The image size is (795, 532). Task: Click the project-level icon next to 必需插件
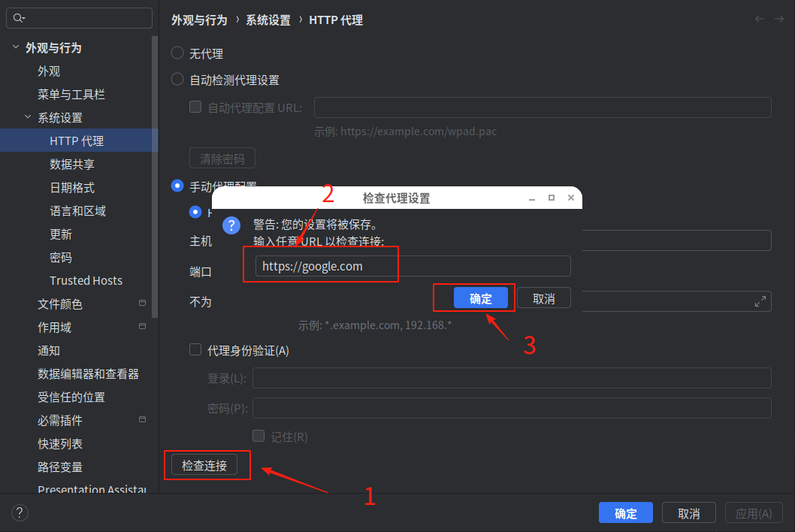point(141,420)
